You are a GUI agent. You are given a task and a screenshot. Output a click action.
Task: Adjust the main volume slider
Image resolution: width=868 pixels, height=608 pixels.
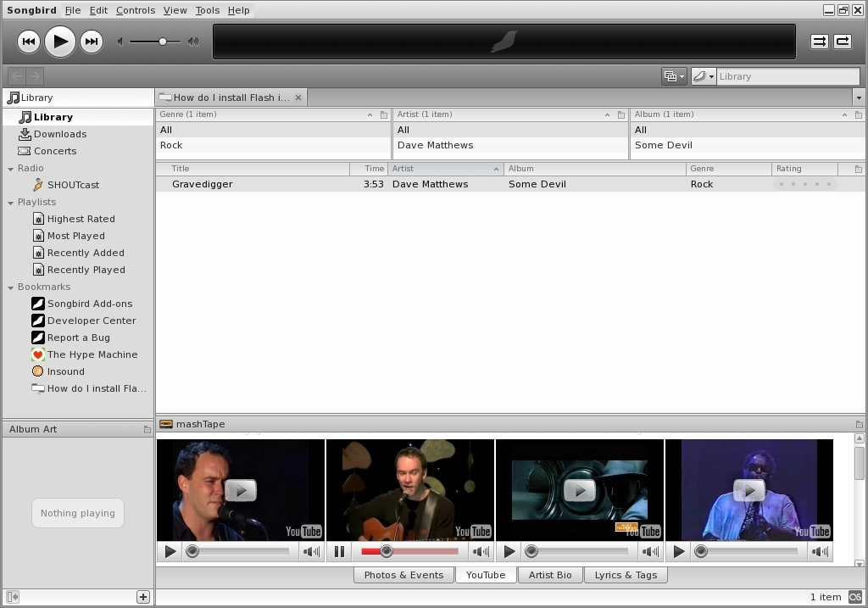point(156,42)
